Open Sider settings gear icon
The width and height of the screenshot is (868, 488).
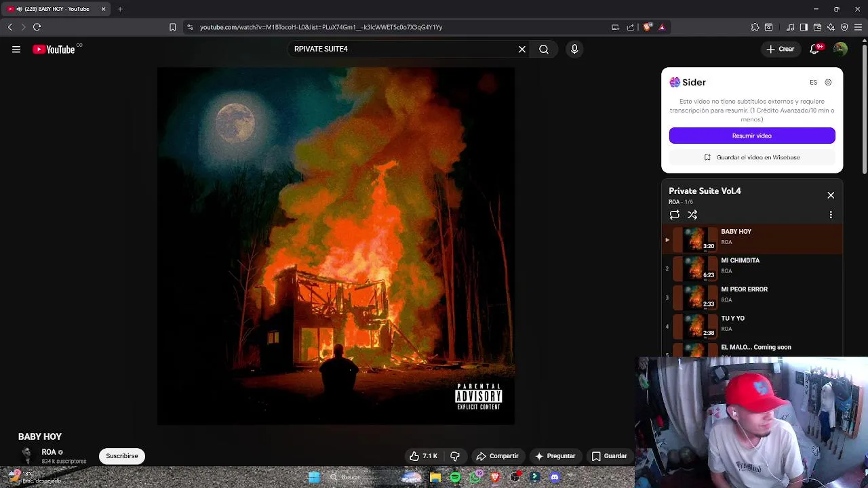(828, 82)
